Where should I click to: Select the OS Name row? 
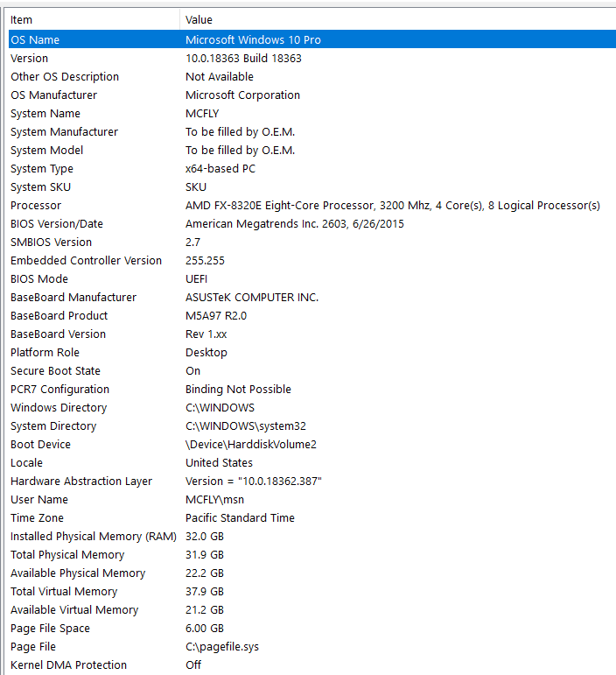312,39
